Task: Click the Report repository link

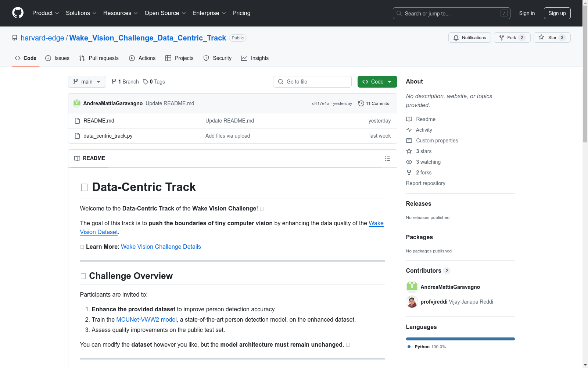Action: (426, 183)
